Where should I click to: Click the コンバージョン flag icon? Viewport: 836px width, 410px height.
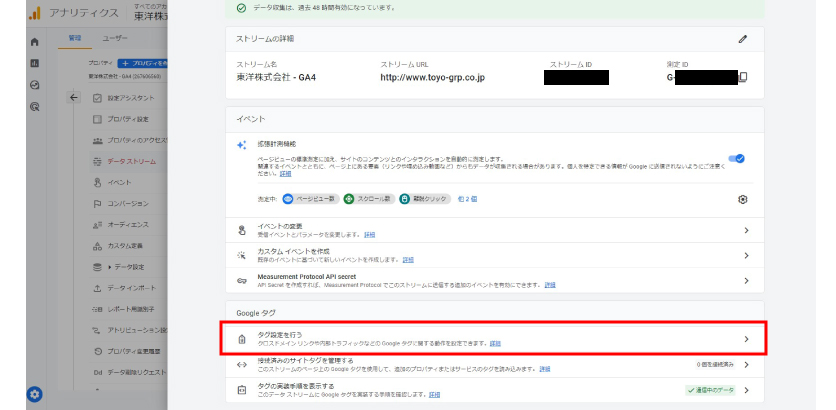coord(97,204)
